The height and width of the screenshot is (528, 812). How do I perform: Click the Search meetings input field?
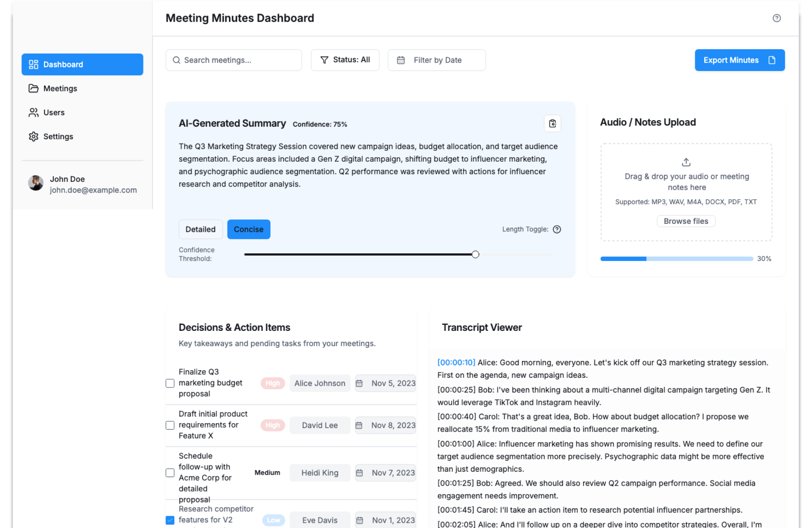(234, 60)
